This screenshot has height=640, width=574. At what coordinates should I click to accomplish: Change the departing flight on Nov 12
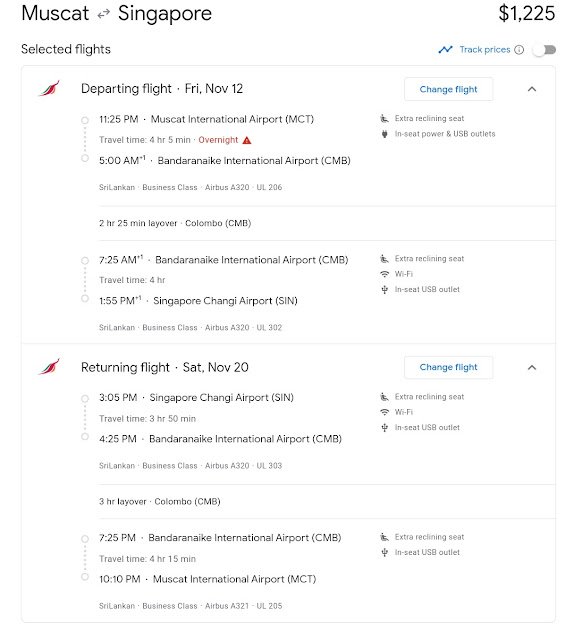click(448, 89)
